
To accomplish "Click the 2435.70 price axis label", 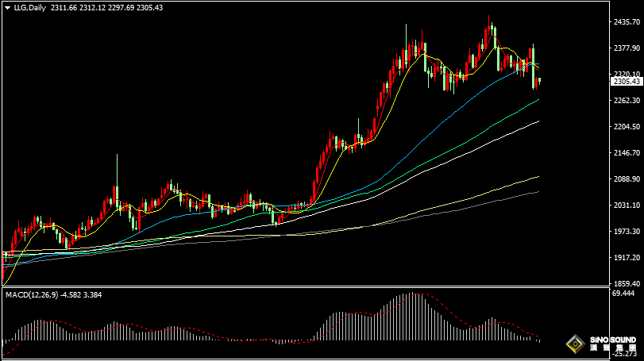I will [626, 23].
